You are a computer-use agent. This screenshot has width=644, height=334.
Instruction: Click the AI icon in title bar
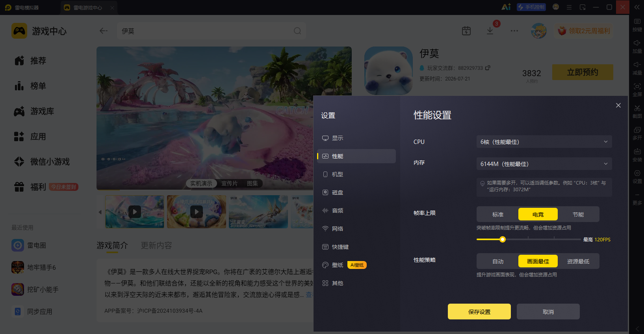pyautogui.click(x=506, y=7)
